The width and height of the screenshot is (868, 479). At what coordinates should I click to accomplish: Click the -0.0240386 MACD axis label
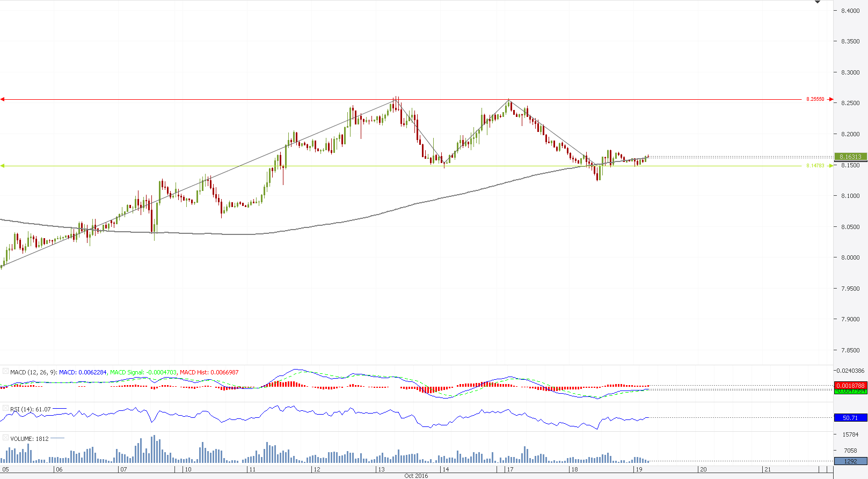point(850,371)
